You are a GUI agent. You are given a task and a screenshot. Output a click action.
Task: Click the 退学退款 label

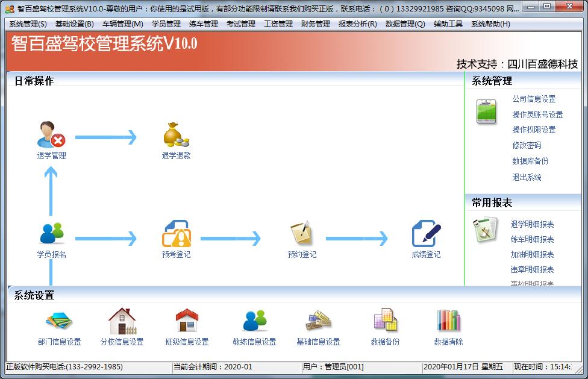(x=177, y=155)
